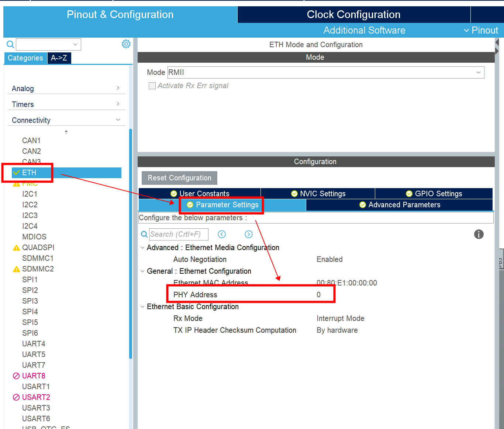
Task: Open the Advanced Parameters tab
Action: [400, 205]
